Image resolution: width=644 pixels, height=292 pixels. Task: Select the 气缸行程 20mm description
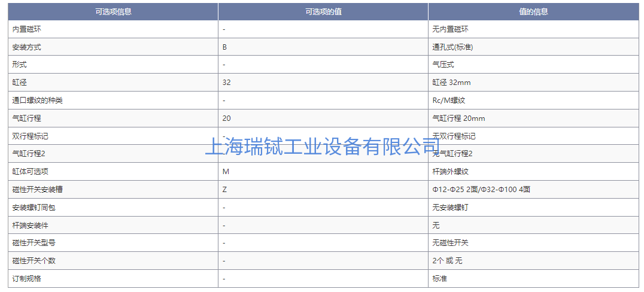458,118
